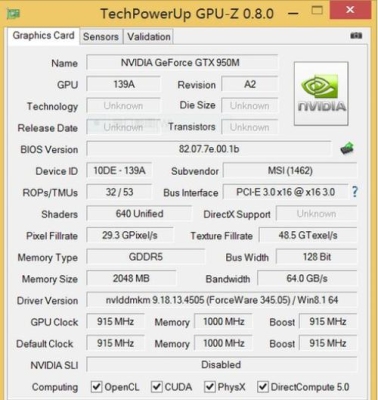Click the camera screenshot icon
The width and height of the screenshot is (378, 400).
click(356, 35)
